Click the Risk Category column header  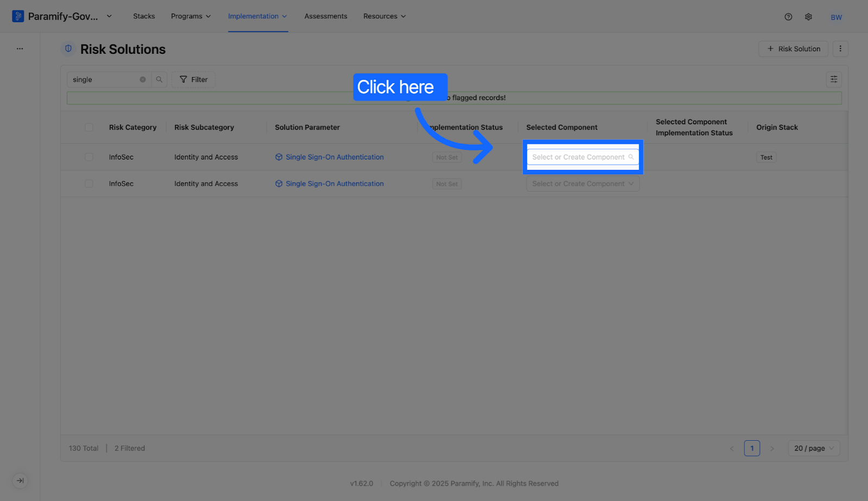(x=132, y=128)
